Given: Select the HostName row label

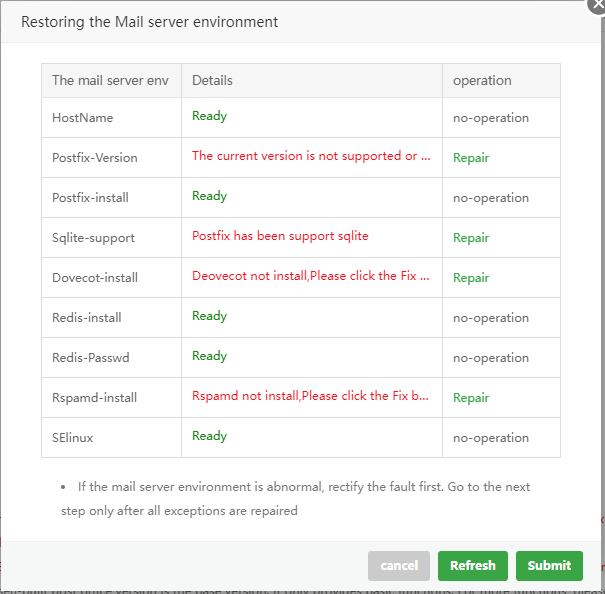Looking at the screenshot, I should 83,118.
